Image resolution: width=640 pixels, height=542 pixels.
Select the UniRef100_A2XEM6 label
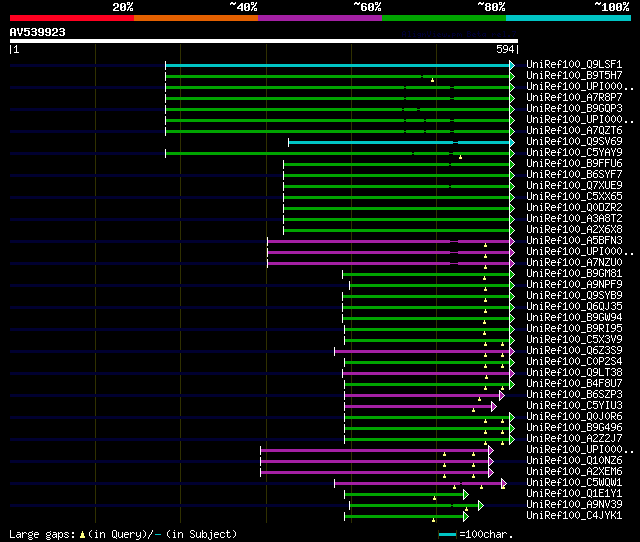click(x=574, y=472)
